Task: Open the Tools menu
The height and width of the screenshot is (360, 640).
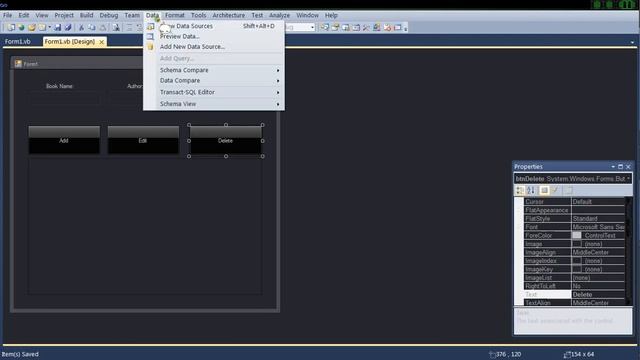Action: point(198,15)
